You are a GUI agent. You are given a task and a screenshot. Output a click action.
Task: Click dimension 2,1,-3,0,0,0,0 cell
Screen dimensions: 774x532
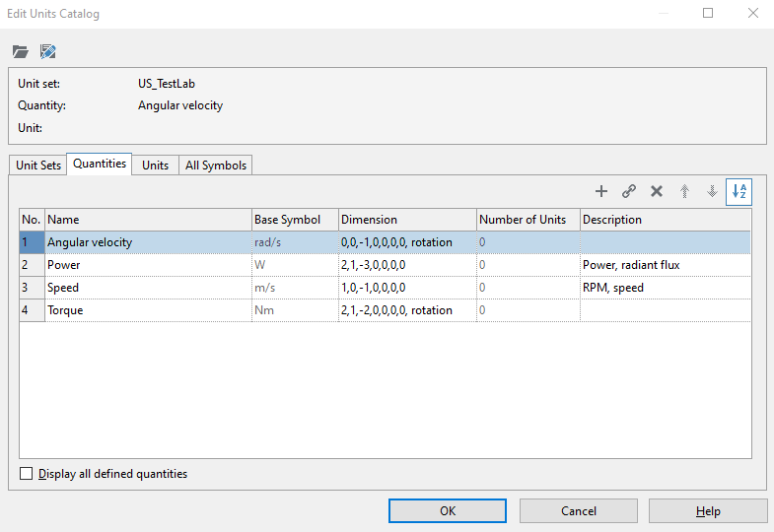pos(408,265)
